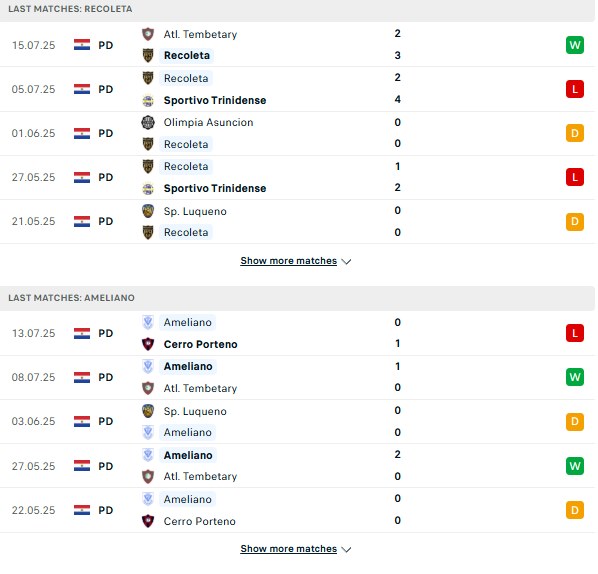The height and width of the screenshot is (574, 598).
Task: Click the red L badge, 13.07.25 match
Action: pyautogui.click(x=575, y=333)
